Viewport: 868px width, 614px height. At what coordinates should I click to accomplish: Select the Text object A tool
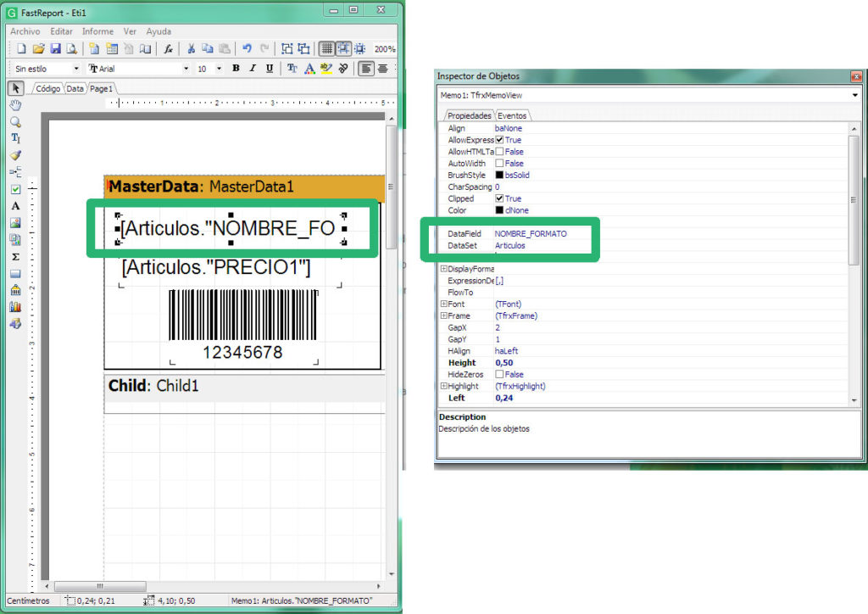tap(15, 206)
